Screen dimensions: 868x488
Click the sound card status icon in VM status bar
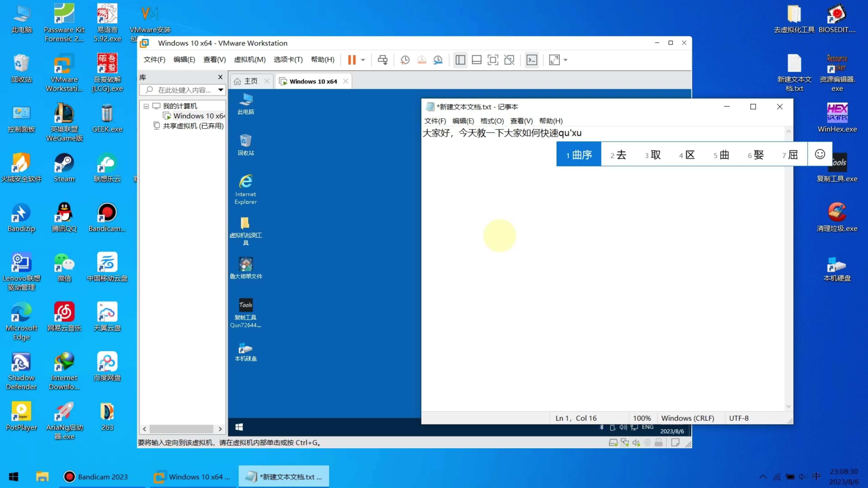coord(636,442)
